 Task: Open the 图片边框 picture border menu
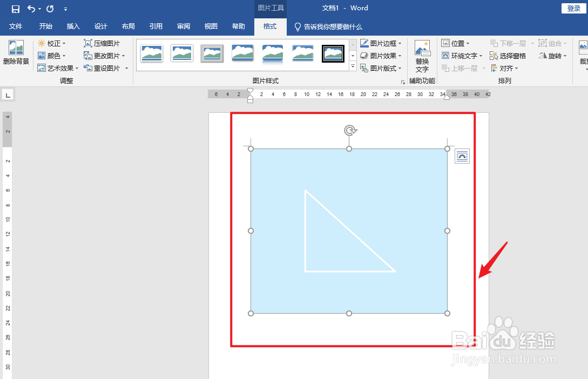381,44
